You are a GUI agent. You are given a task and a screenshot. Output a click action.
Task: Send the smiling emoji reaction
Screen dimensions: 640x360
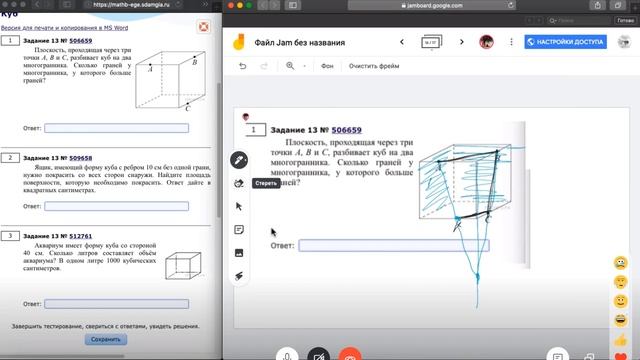[x=620, y=301]
